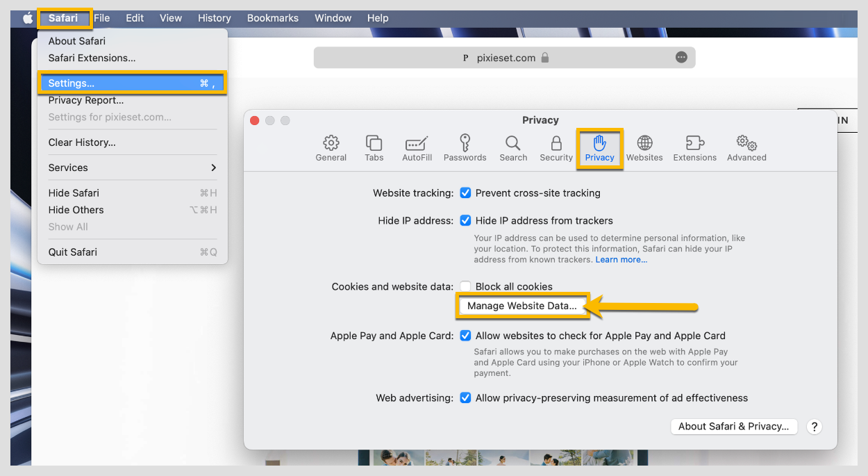Open Security padlock settings
This screenshot has height=476, width=868.
(x=556, y=148)
